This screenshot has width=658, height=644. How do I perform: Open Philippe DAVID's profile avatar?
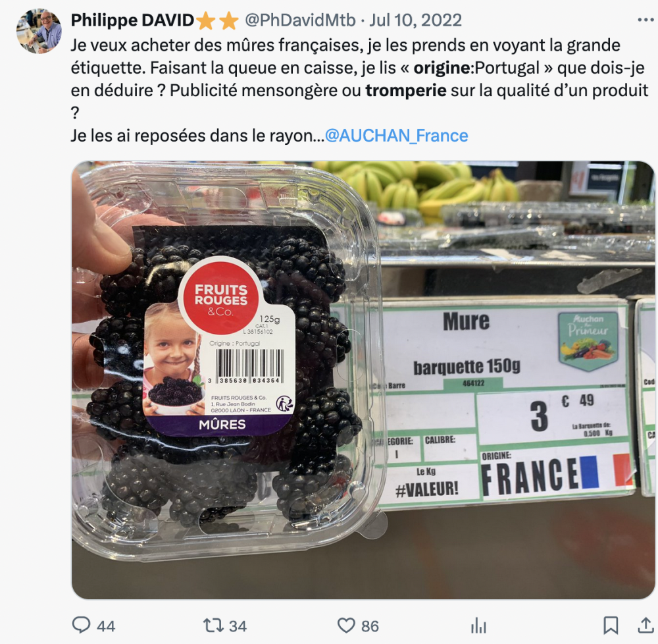pyautogui.click(x=39, y=31)
